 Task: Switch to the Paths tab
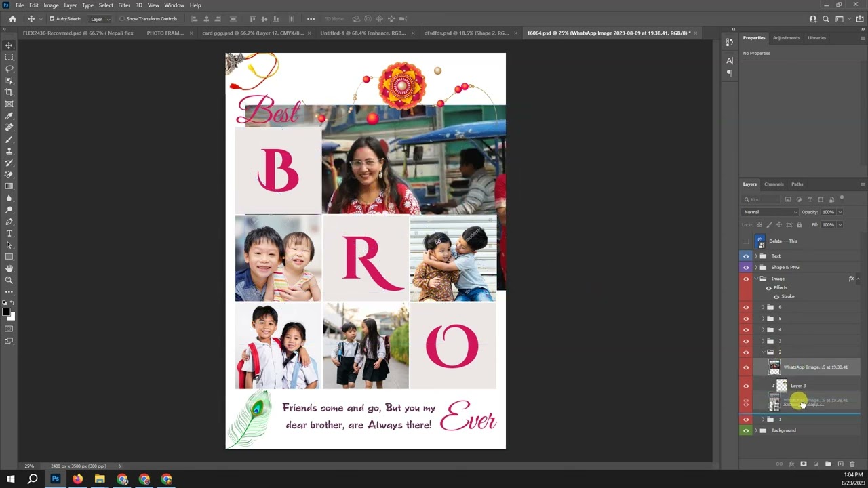[797, 184]
